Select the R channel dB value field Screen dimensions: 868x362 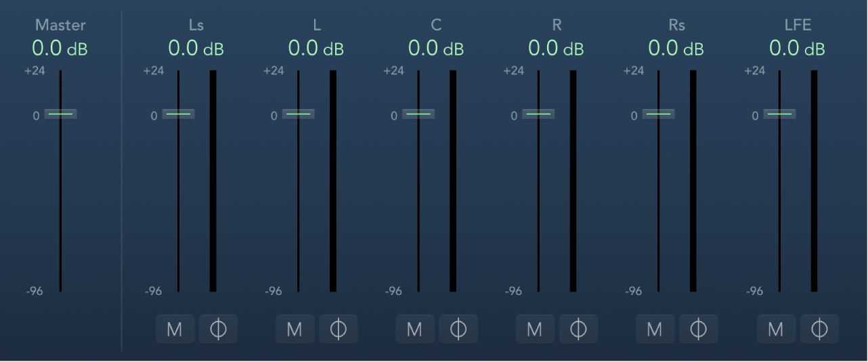click(557, 49)
